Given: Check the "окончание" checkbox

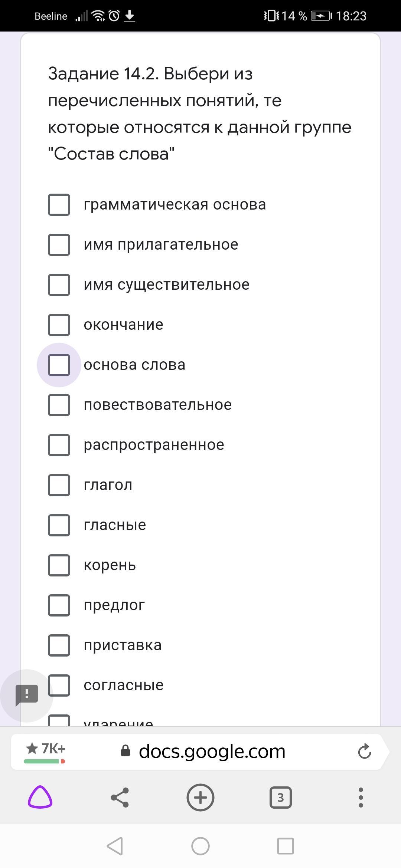Looking at the screenshot, I should (59, 325).
